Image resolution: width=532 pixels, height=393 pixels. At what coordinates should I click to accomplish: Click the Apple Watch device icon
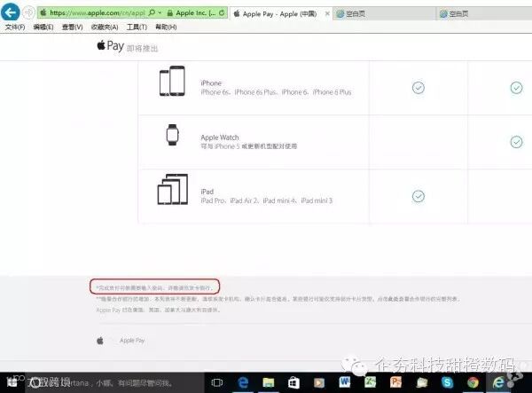pyautogui.click(x=172, y=135)
